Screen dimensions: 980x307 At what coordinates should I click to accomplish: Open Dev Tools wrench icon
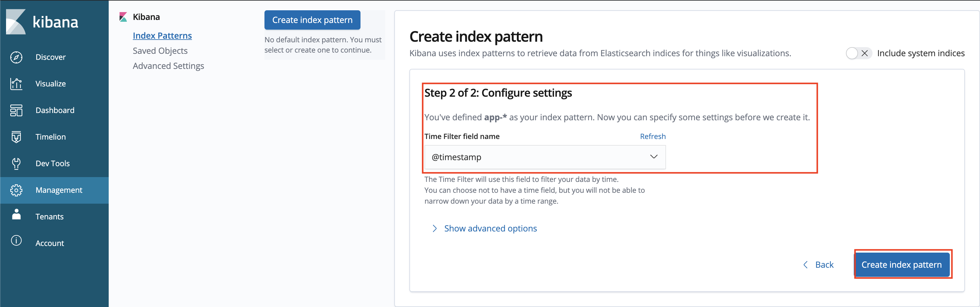coord(16,163)
